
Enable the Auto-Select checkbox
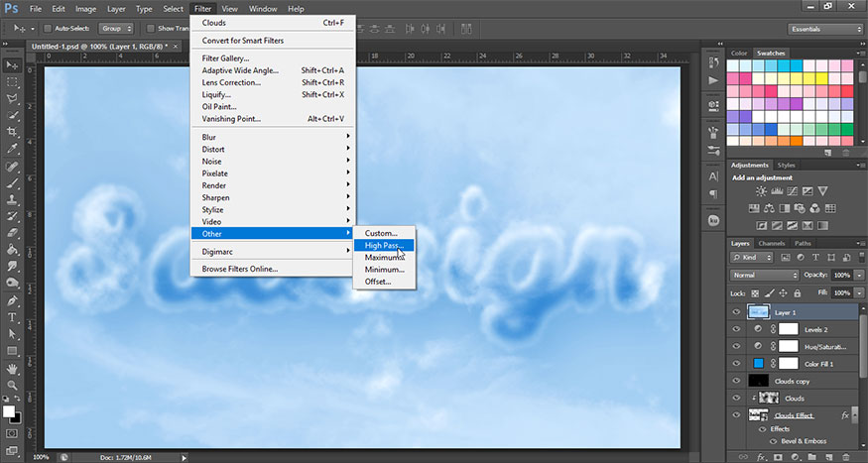[50, 28]
